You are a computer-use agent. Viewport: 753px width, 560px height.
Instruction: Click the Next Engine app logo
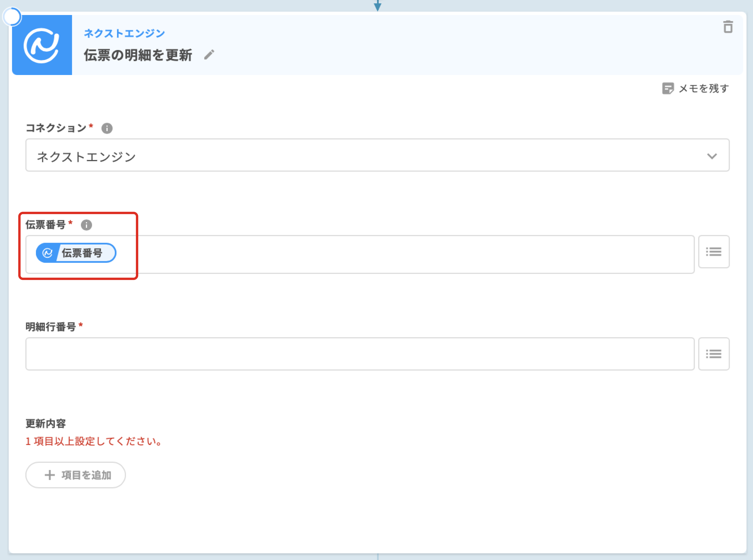[x=42, y=45]
